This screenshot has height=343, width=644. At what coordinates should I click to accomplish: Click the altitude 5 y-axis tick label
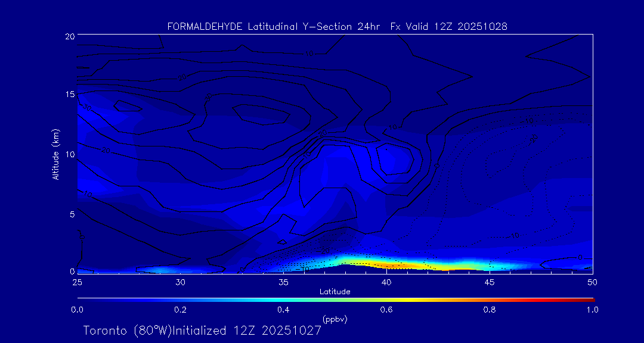pyautogui.click(x=70, y=213)
